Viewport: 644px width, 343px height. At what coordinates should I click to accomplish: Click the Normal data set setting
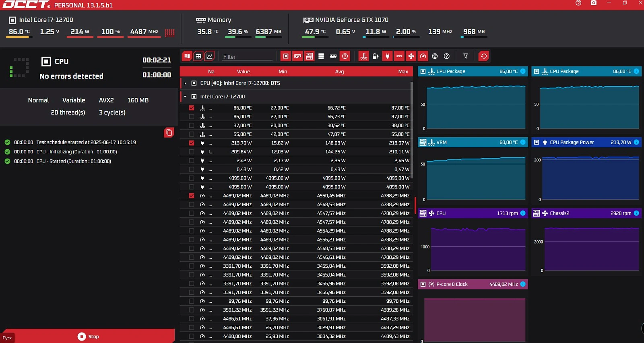coord(38,100)
